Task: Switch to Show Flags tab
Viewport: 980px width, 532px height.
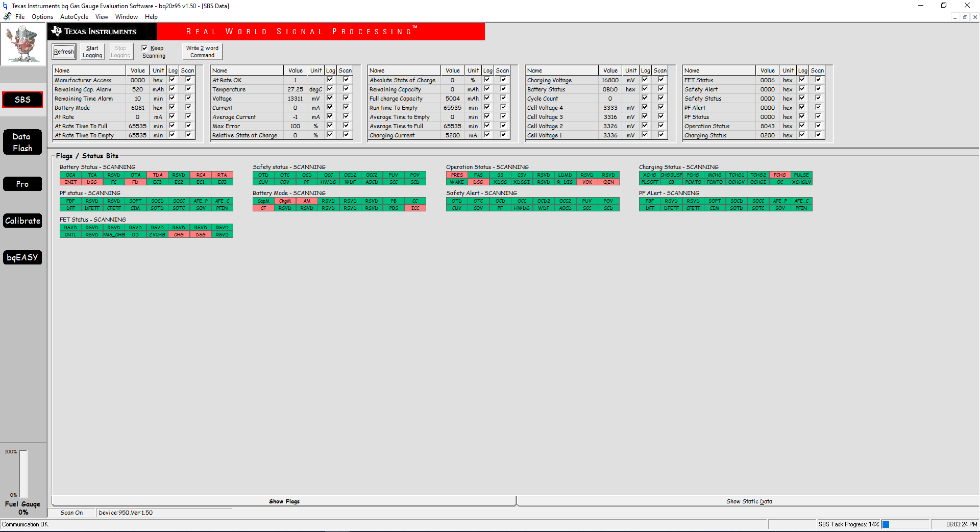Action: click(284, 501)
